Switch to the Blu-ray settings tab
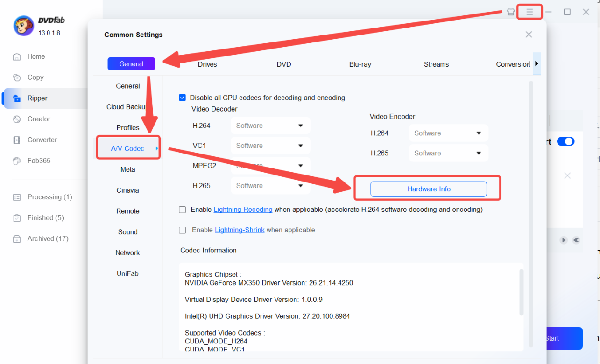Viewport: 600px width, 364px height. [360, 64]
